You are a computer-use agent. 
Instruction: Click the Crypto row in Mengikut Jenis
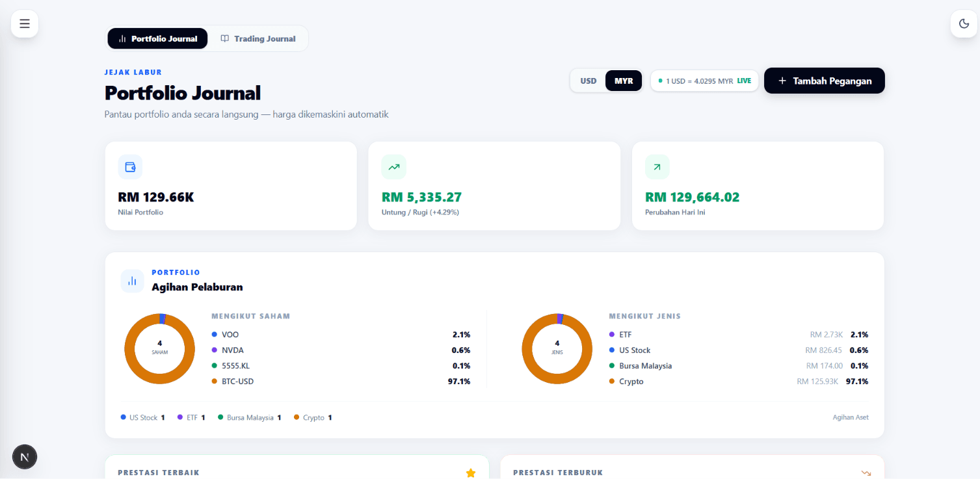coord(738,382)
